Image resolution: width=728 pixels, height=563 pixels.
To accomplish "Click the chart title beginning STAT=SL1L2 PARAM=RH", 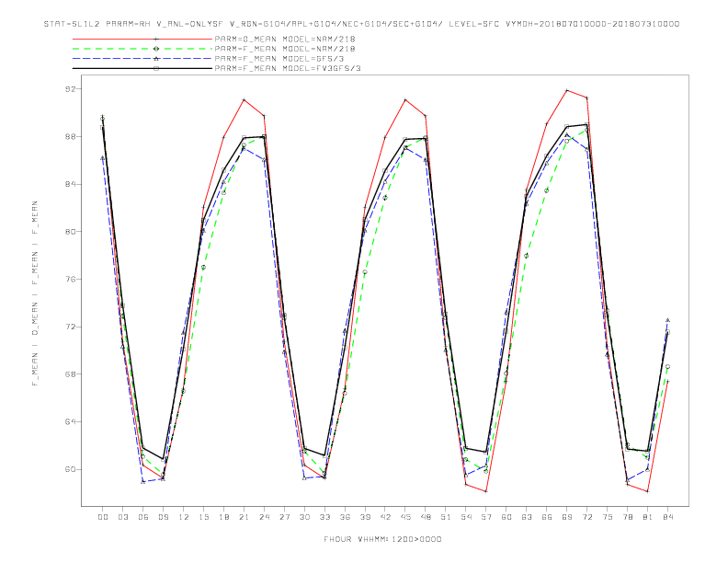I will (x=361, y=24).
